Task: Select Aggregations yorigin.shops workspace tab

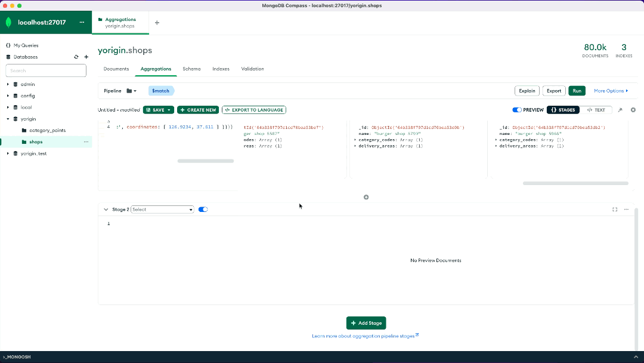Action: (120, 23)
